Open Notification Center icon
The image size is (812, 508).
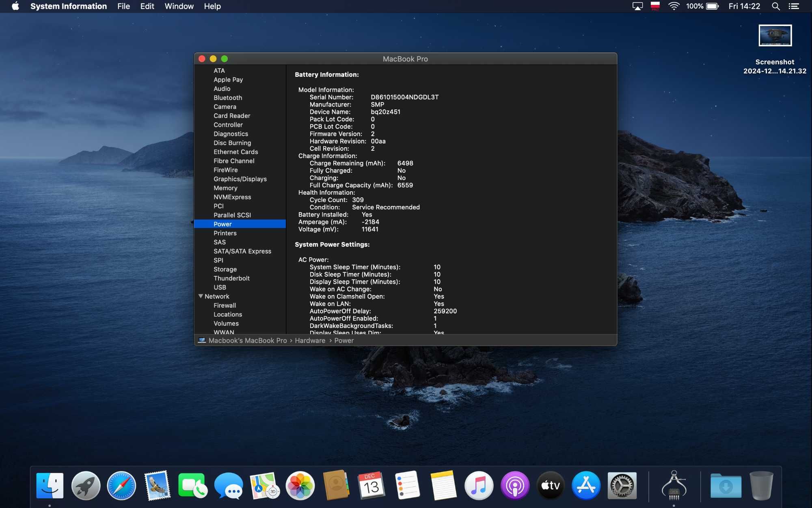point(794,6)
